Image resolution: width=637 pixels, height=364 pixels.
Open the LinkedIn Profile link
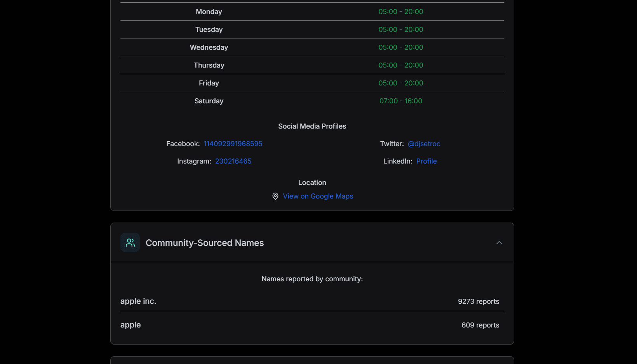(426, 161)
